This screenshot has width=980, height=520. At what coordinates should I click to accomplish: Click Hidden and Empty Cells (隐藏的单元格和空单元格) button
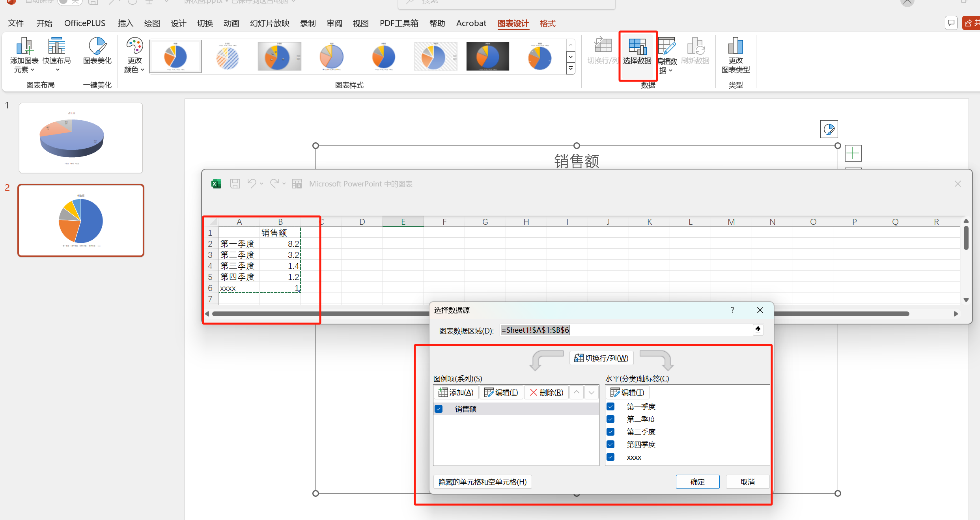483,482
